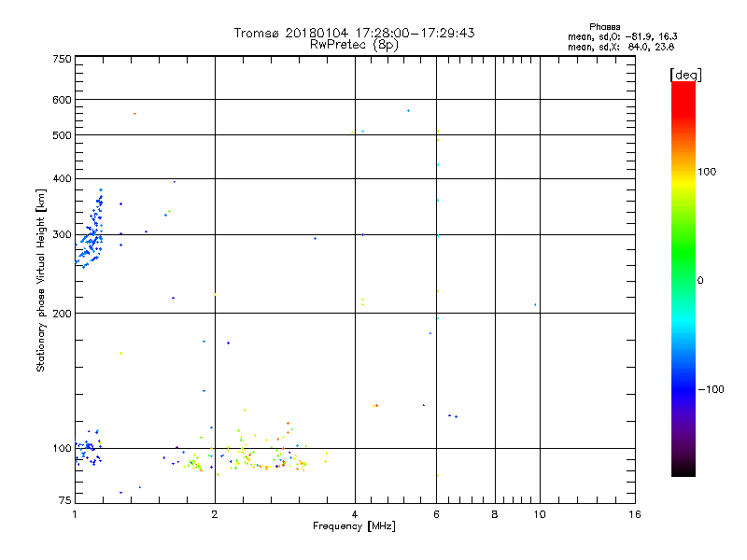Click the colorbar '100' tick label

click(x=707, y=172)
